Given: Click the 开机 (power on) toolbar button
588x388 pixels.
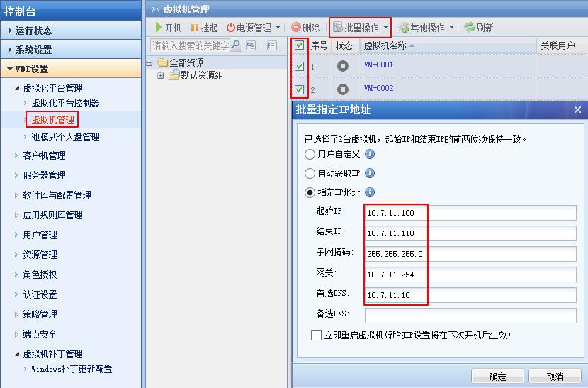Looking at the screenshot, I should [168, 28].
